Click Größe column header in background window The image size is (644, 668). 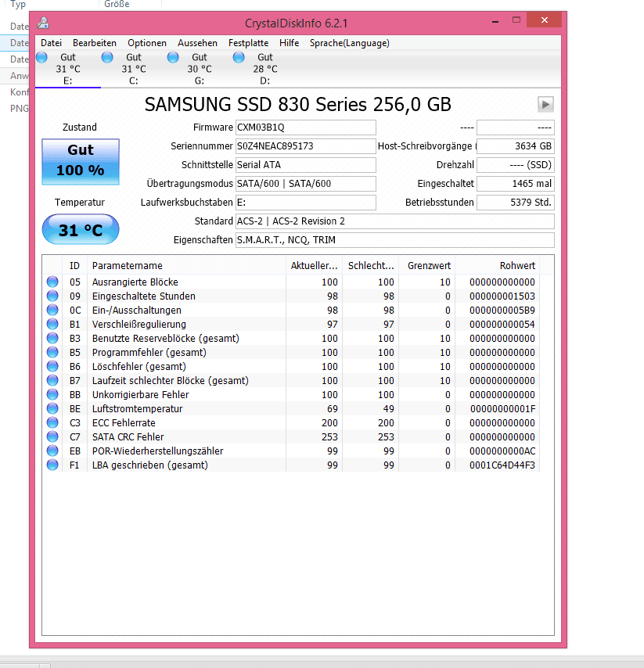[x=117, y=4]
